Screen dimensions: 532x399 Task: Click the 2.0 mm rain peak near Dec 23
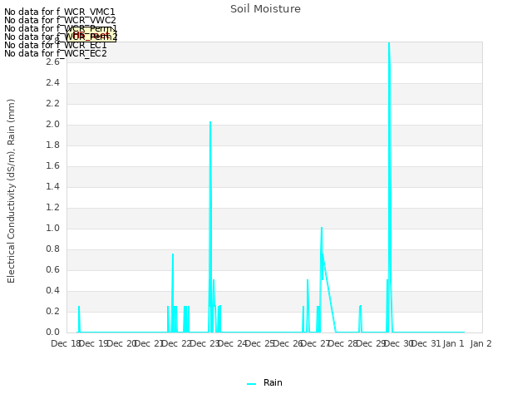click(210, 122)
